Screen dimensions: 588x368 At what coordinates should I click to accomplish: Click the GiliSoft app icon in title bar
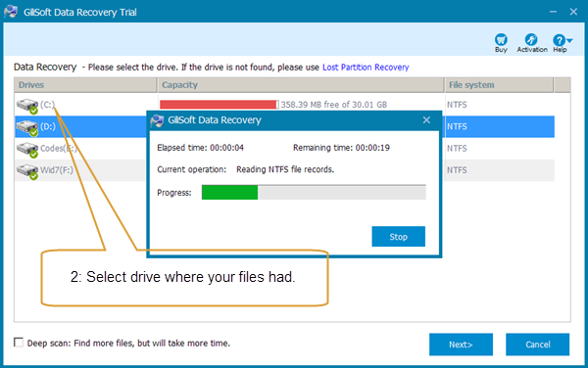coord(11,12)
